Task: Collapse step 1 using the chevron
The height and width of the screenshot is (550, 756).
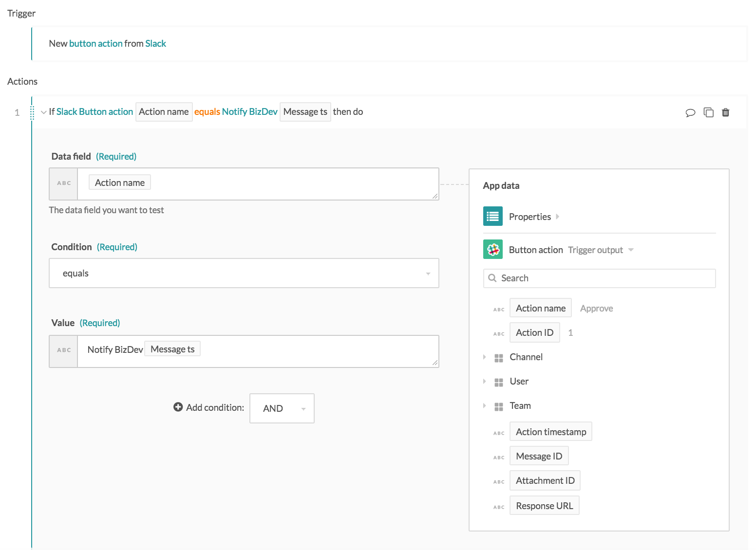Action: pos(44,112)
